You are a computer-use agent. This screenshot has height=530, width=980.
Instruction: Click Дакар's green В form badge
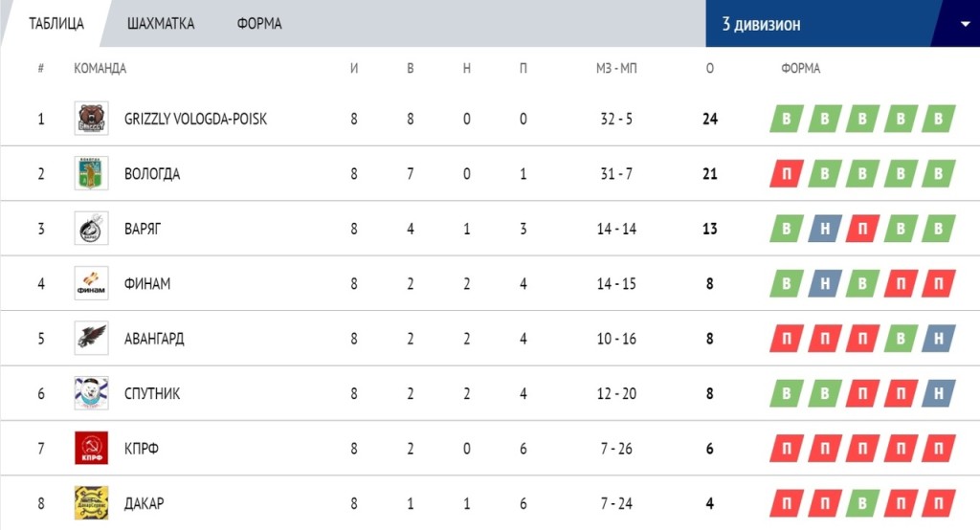click(x=862, y=504)
